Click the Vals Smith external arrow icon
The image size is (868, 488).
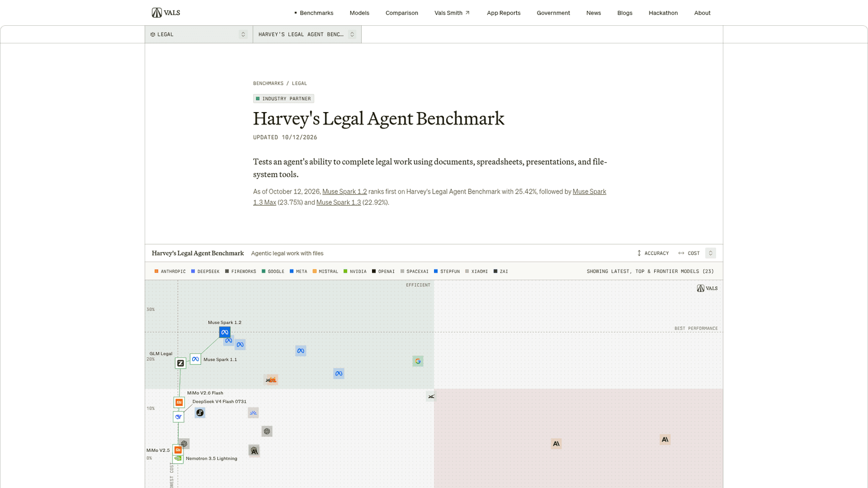(467, 13)
